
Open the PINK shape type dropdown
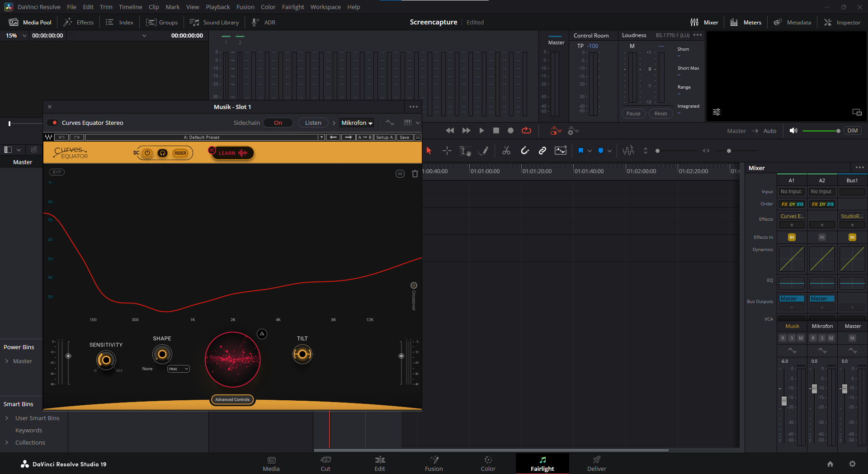(x=178, y=369)
